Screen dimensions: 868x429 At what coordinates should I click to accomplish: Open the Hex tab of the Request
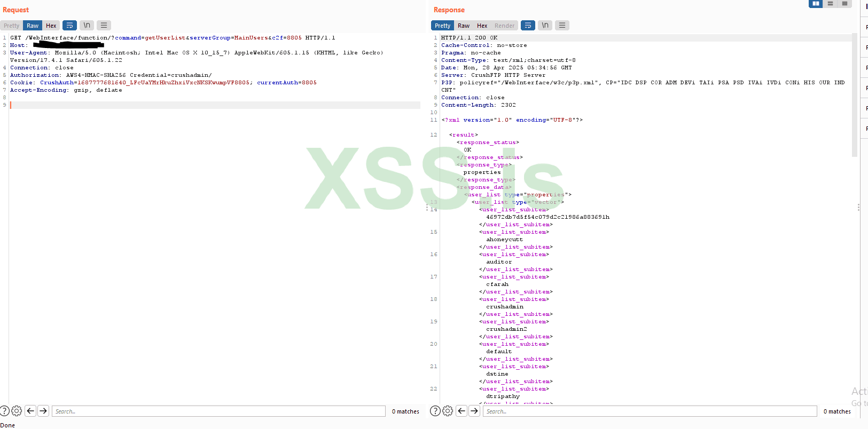tap(51, 26)
